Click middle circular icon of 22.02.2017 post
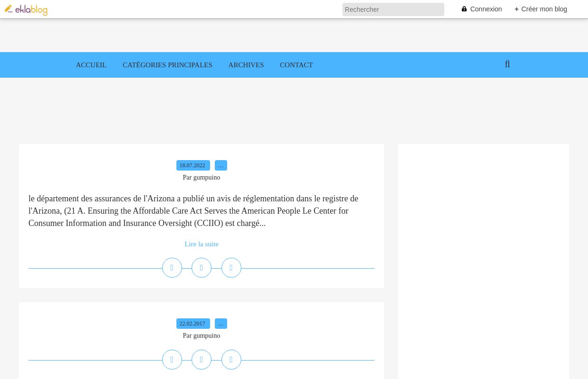This screenshot has height=379, width=588. 202,360
